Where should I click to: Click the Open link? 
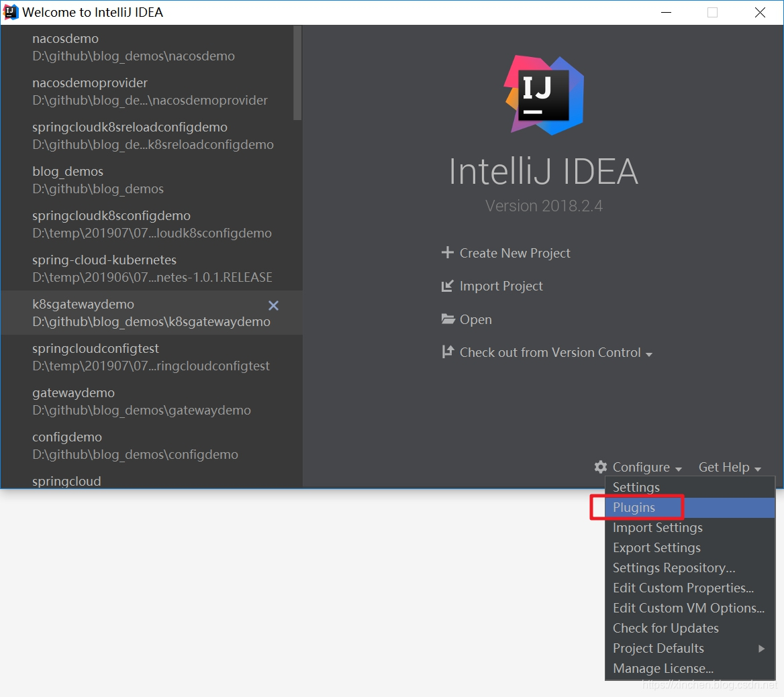coord(475,320)
